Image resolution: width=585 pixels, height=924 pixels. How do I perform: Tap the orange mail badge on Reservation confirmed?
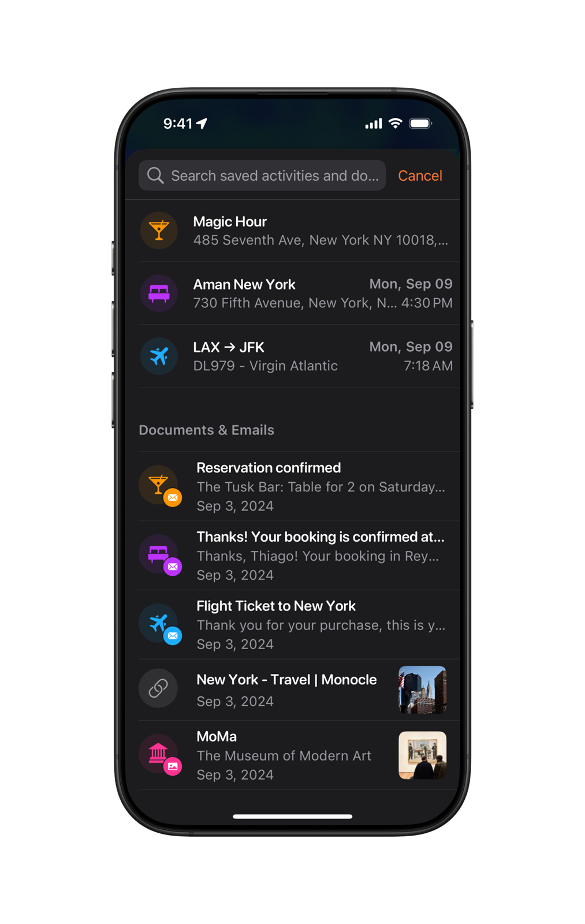(x=173, y=497)
